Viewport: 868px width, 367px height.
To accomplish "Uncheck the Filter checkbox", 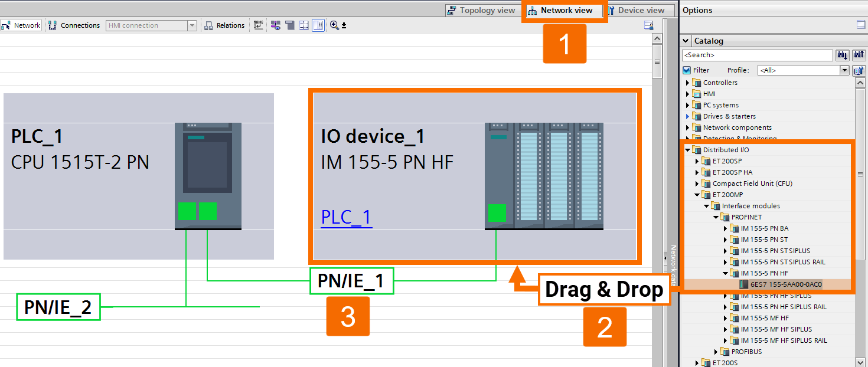I will coord(686,70).
